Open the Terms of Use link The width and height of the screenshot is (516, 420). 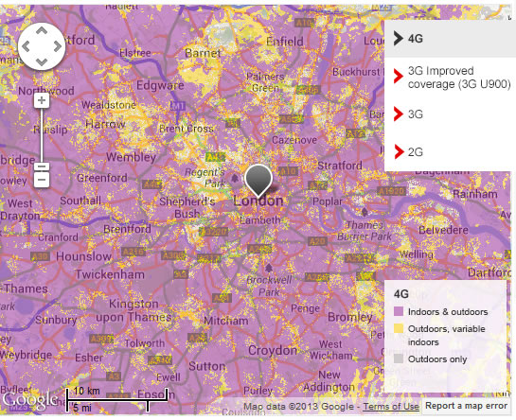[391, 407]
